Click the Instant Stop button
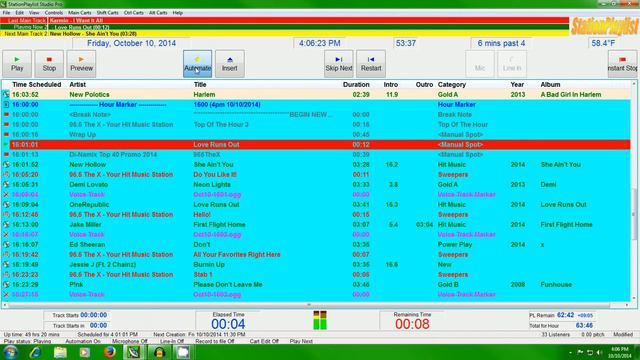The width and height of the screenshot is (640, 360). click(x=623, y=64)
